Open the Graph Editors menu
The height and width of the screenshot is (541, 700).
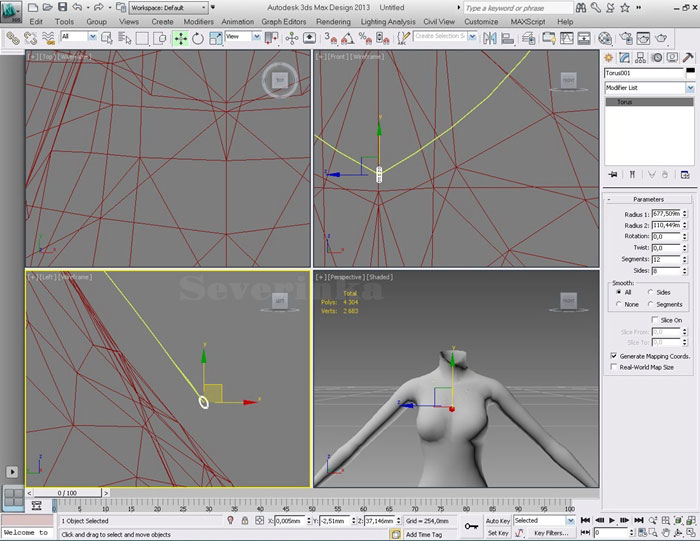pos(284,21)
